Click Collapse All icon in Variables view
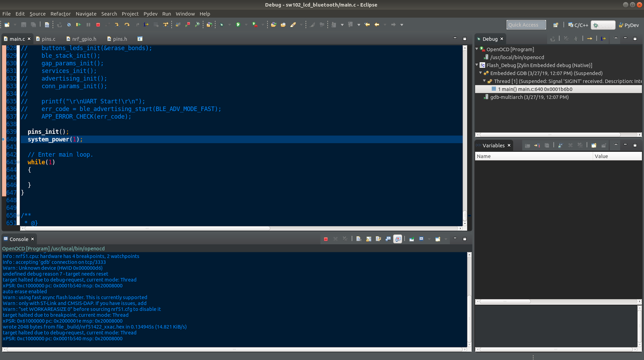Image resolution: width=644 pixels, height=360 pixels. point(547,145)
